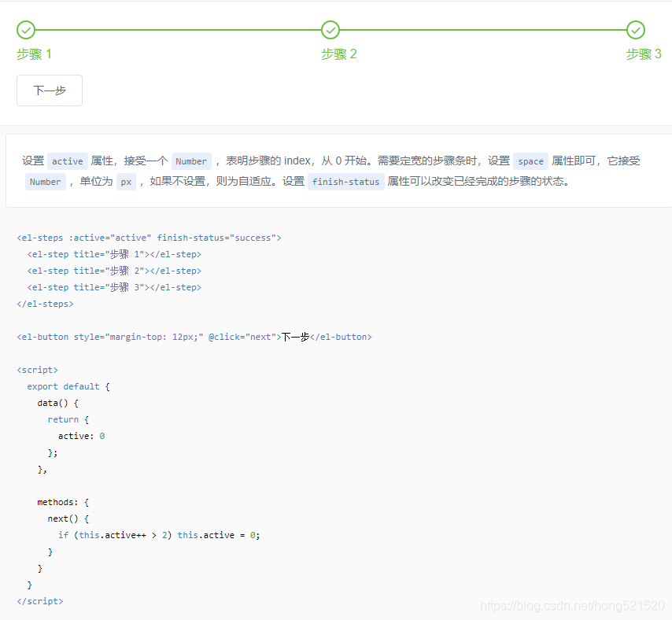Click the green checkmark icon for 步骤 1

click(26, 30)
